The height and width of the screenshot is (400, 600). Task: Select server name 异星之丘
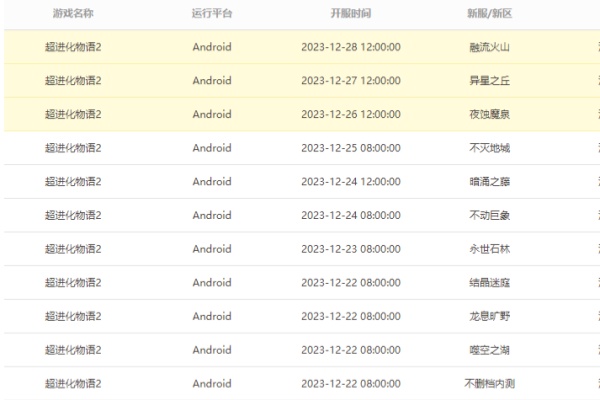click(489, 81)
